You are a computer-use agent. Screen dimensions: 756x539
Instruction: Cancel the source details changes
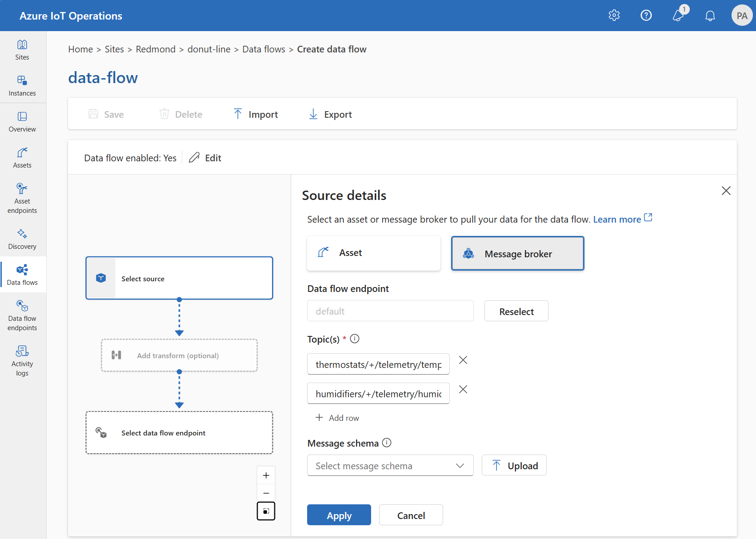[411, 515]
